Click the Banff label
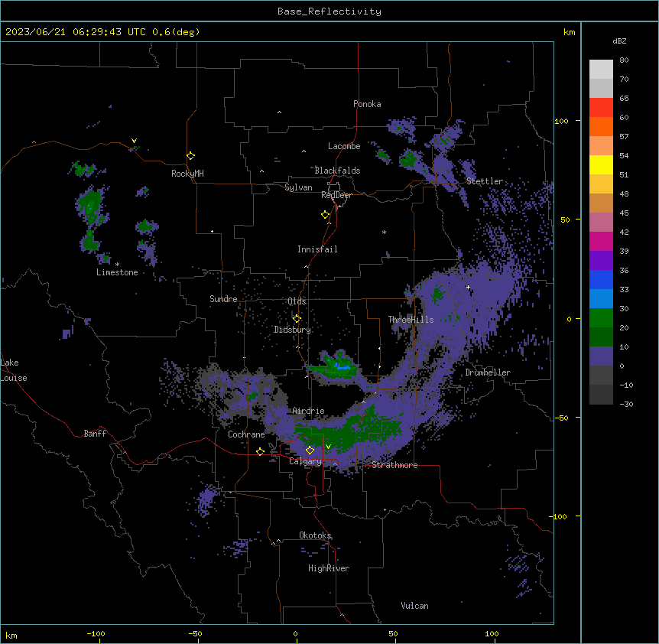Viewport: 659px width, 644px height. tap(95, 434)
